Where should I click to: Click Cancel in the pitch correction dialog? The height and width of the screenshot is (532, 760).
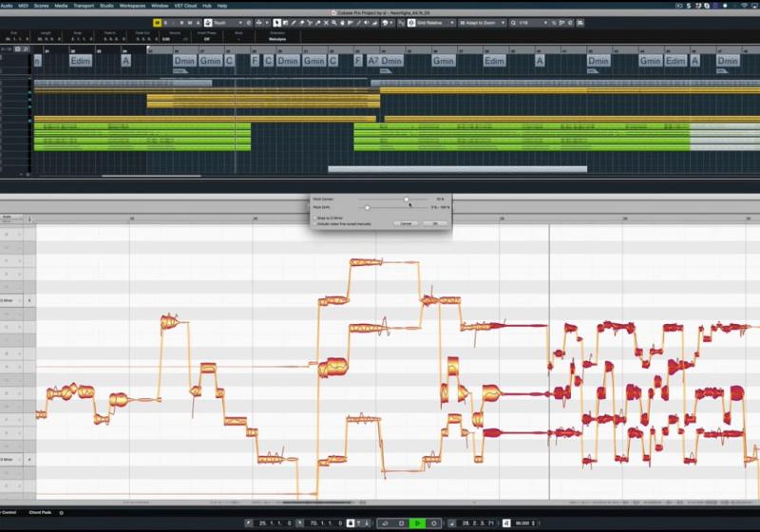tap(406, 223)
